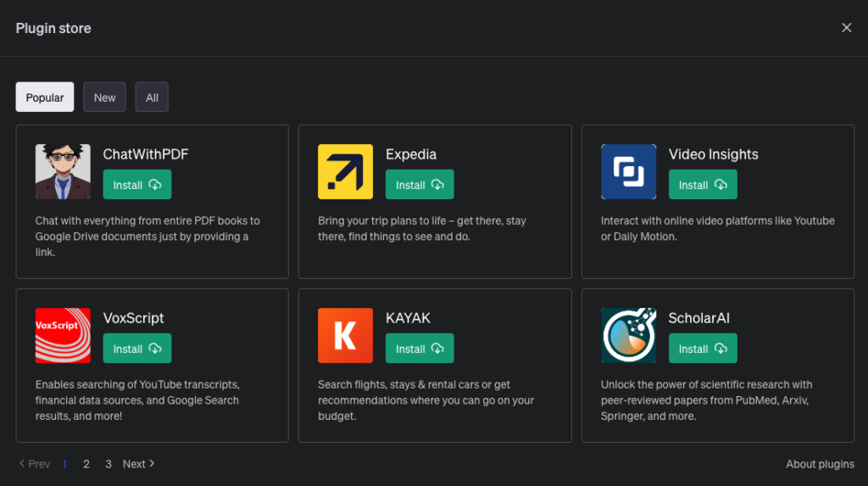Click the ScholarAI logo icon
The height and width of the screenshot is (486, 868).
pos(628,335)
